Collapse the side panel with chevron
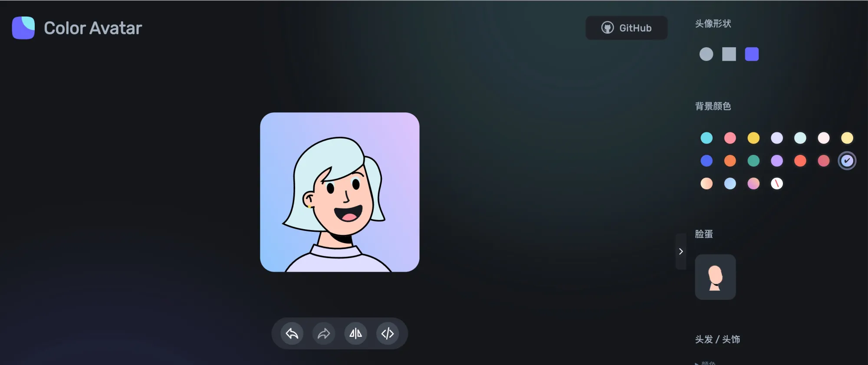 tap(681, 251)
